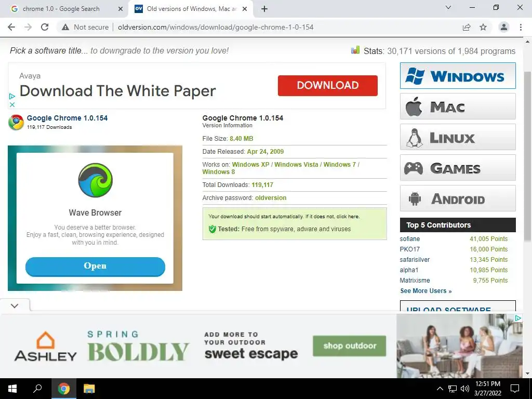Screen dimensions: 532x399
Task: Close the chrome 1.0 Google Search tab
Action: pos(121,9)
